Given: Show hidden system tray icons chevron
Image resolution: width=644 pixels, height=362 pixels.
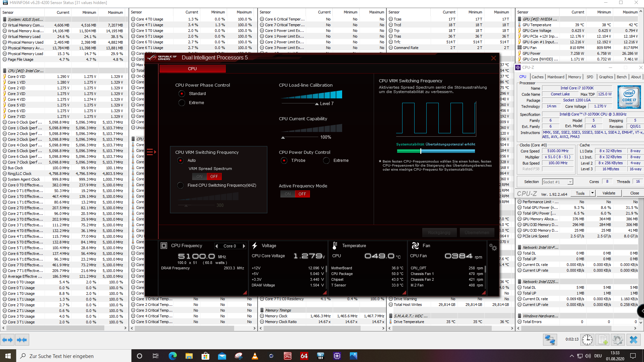Looking at the screenshot, I should (x=572, y=356).
